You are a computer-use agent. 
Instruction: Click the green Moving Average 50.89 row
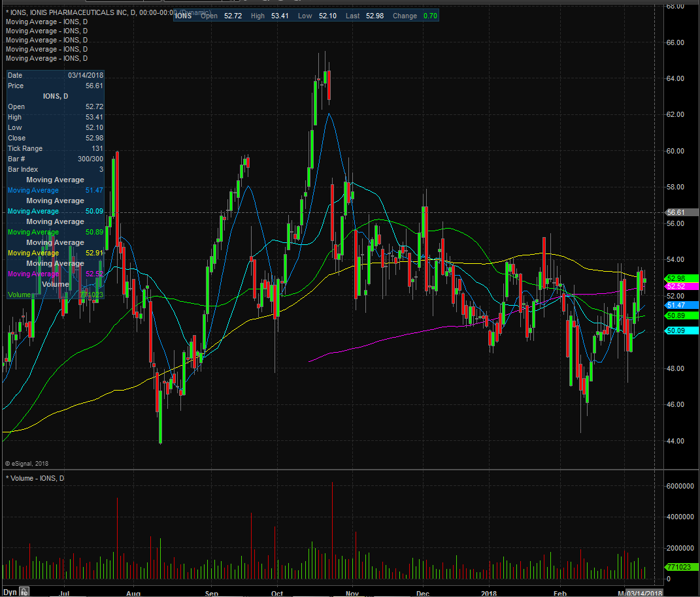pos(56,232)
